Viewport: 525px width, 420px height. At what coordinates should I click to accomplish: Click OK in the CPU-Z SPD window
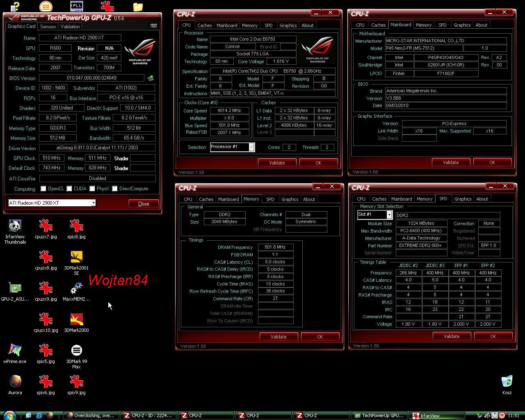coord(493,336)
